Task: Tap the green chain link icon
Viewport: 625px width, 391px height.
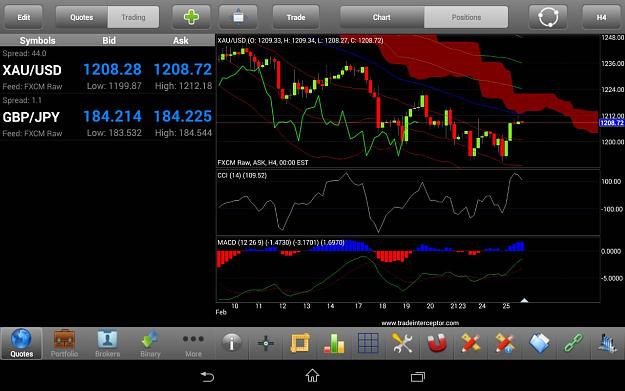Action: 573,343
